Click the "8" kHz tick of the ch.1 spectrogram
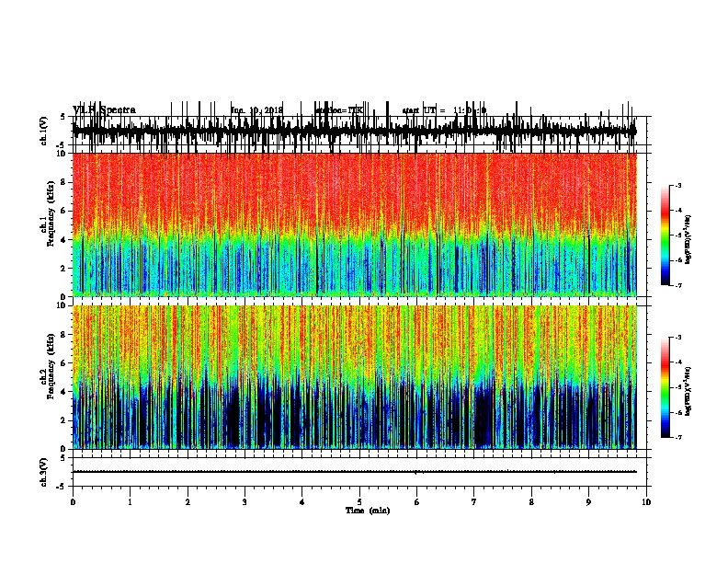This screenshot has height=563, width=728. point(64,182)
